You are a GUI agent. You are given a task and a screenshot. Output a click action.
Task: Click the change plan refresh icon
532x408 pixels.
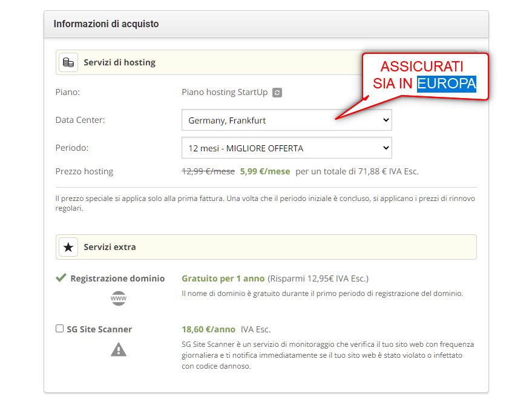pos(277,93)
